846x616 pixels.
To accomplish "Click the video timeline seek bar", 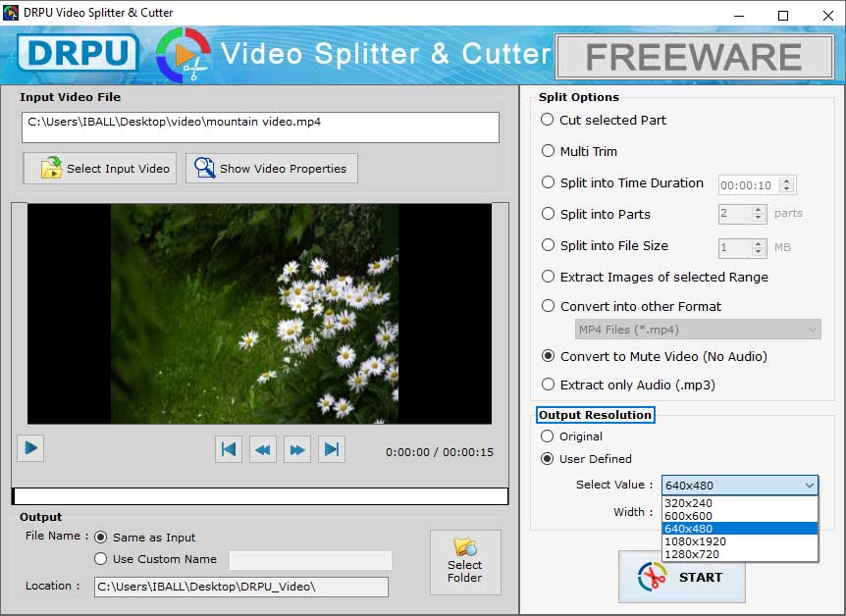I will pyautogui.click(x=260, y=496).
